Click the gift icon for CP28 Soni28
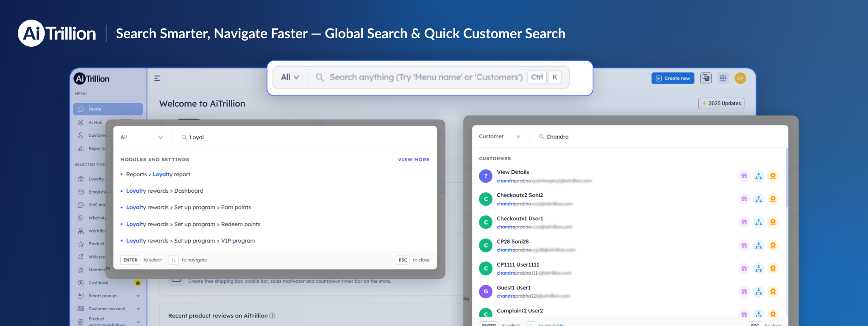 [744, 245]
